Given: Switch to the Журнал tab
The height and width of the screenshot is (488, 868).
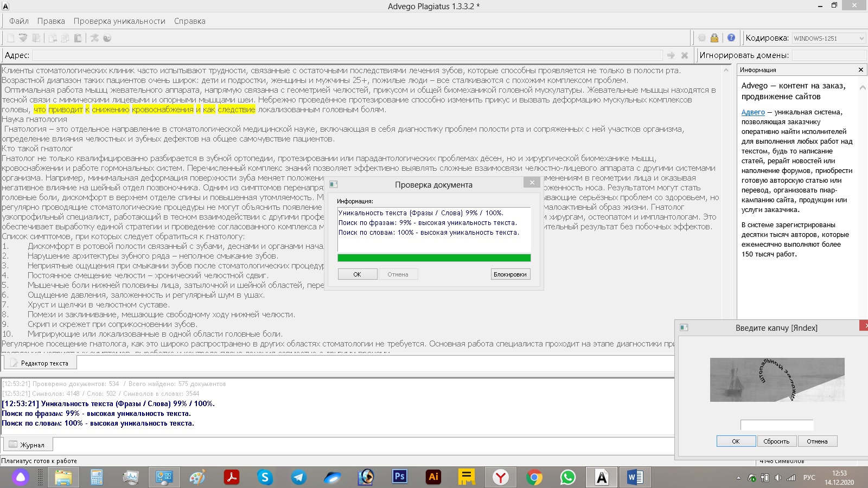Looking at the screenshot, I should coord(28,445).
